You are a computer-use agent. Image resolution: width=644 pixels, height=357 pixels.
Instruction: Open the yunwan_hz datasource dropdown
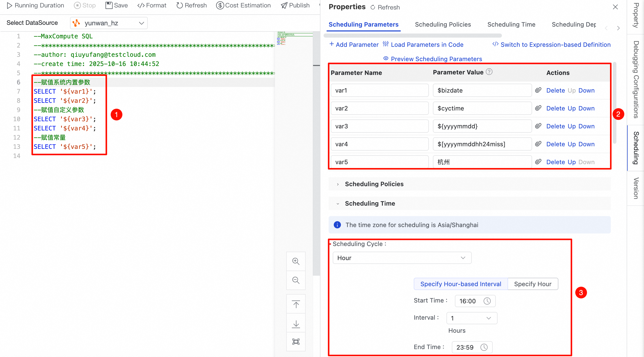pos(109,23)
